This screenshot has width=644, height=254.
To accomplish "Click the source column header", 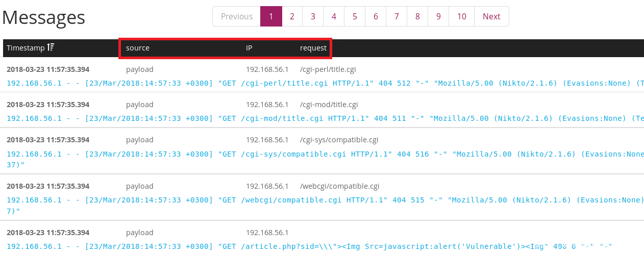I will (138, 48).
